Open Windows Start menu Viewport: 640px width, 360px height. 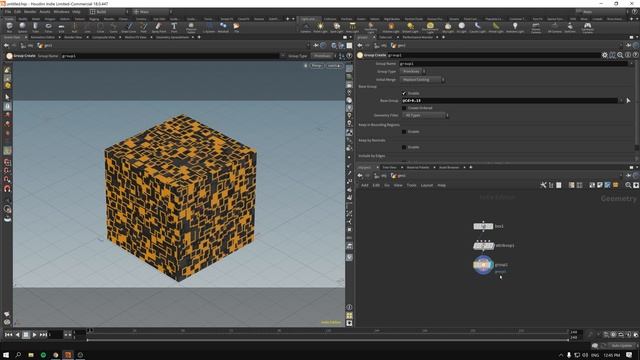(x=6, y=355)
